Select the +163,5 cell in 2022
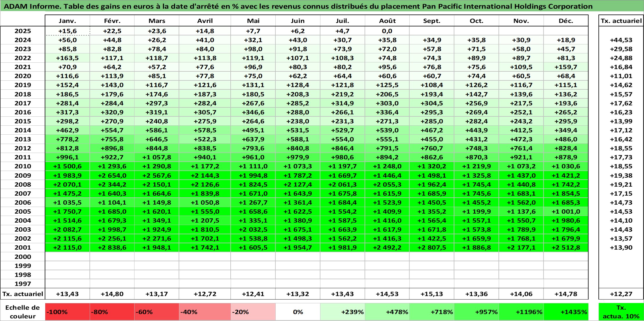This screenshot has width=644, height=321. pos(67,58)
